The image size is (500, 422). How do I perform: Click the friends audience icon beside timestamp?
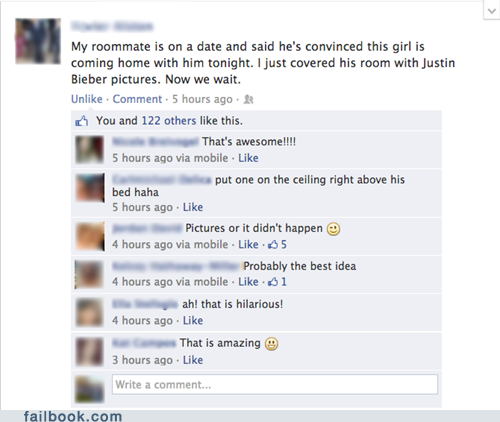[x=248, y=99]
